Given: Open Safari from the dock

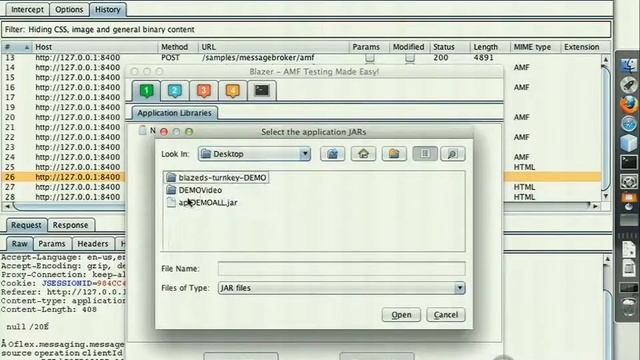Looking at the screenshot, I should [629, 124].
